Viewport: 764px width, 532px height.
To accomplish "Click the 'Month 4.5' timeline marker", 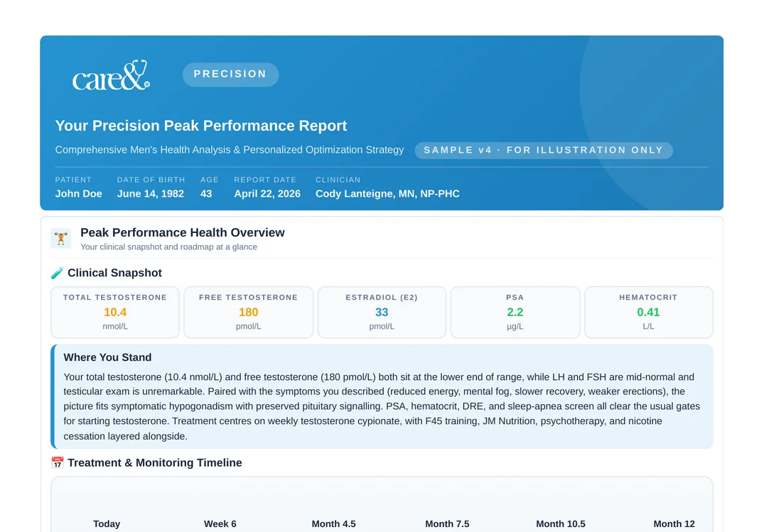I will pyautogui.click(x=334, y=523).
